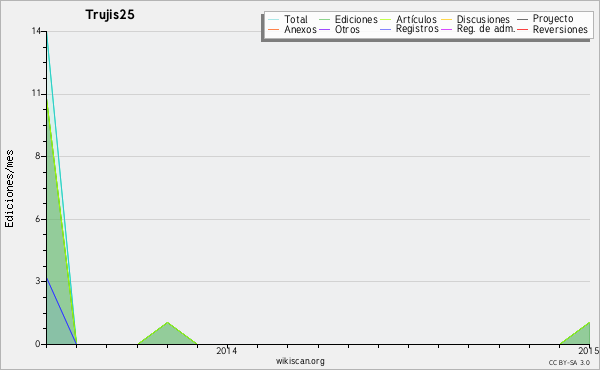Select the "Discusiones" legend entry
The width and height of the screenshot is (600, 370).
pyautogui.click(x=483, y=19)
